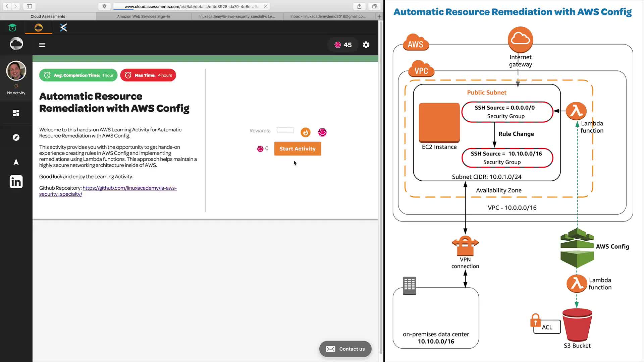The image size is (644, 362).
Task: Select the Linux Academy graduation cap icon
Action: tap(12, 27)
